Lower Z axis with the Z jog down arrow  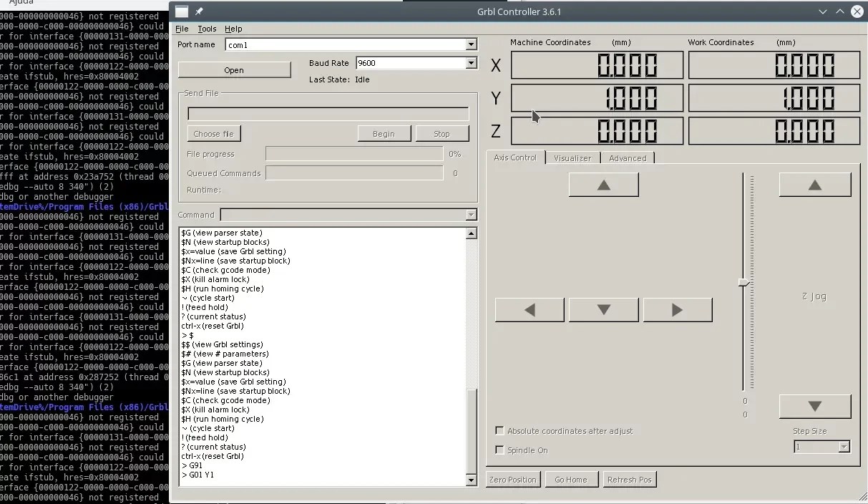814,406
